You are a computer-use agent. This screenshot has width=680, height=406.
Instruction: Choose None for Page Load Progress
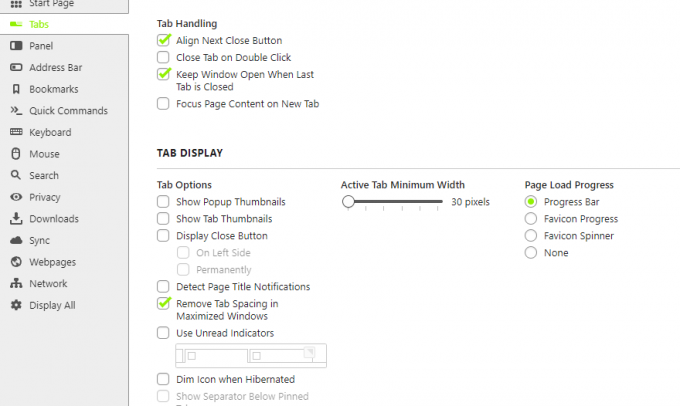pyautogui.click(x=531, y=252)
